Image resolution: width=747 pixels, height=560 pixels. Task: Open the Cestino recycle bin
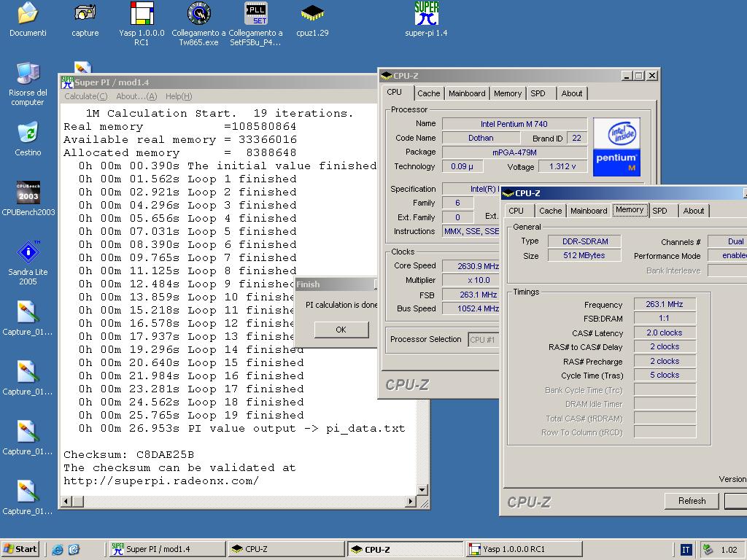pyautogui.click(x=28, y=139)
